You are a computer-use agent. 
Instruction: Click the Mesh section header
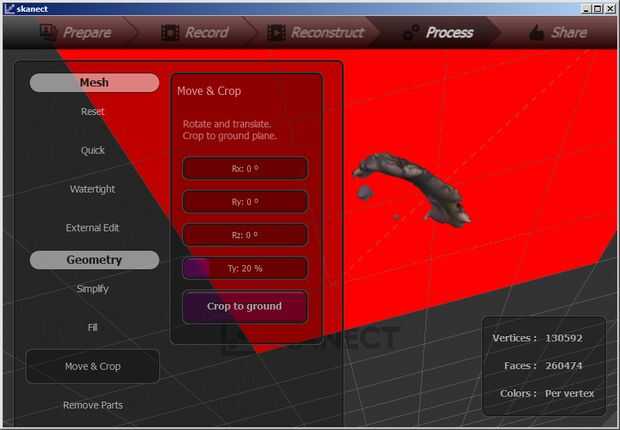tap(94, 83)
